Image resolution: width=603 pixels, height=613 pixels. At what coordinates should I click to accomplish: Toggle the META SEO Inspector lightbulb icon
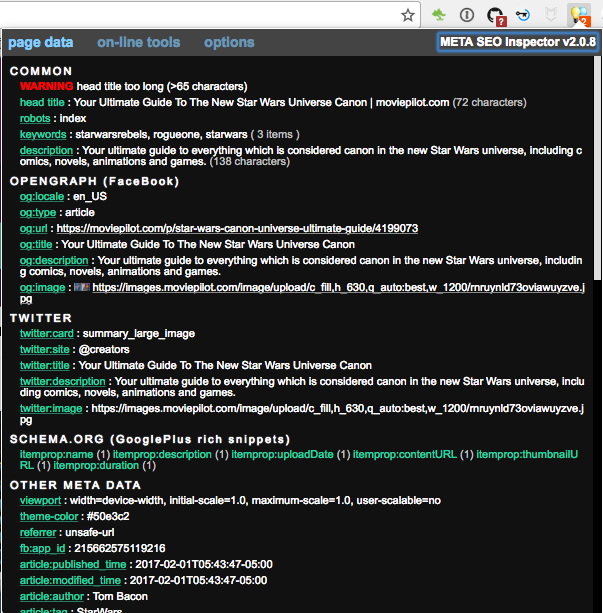[579, 16]
